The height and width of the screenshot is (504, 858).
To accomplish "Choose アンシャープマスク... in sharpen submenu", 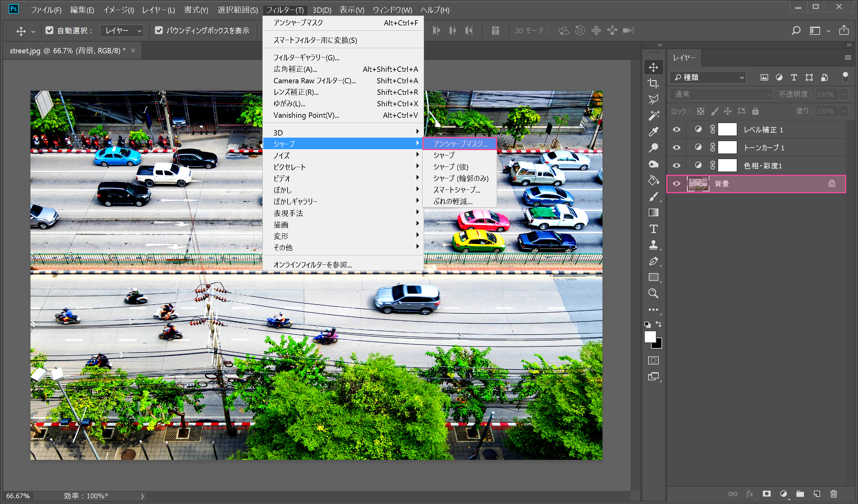I will click(x=460, y=144).
